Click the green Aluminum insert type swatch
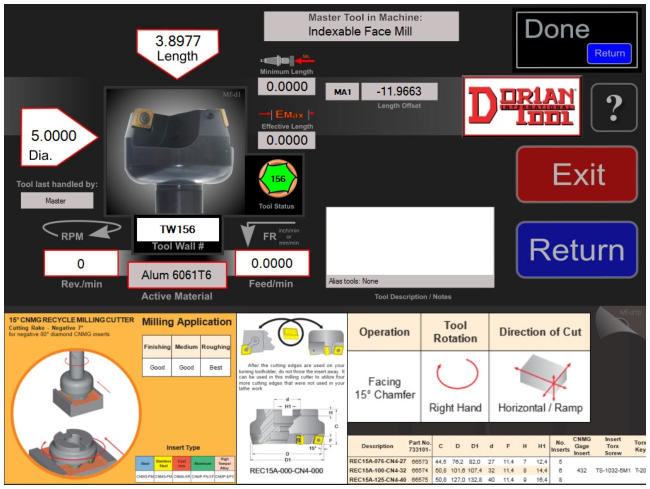Viewport: 650px width, 489px height. pos(203,463)
